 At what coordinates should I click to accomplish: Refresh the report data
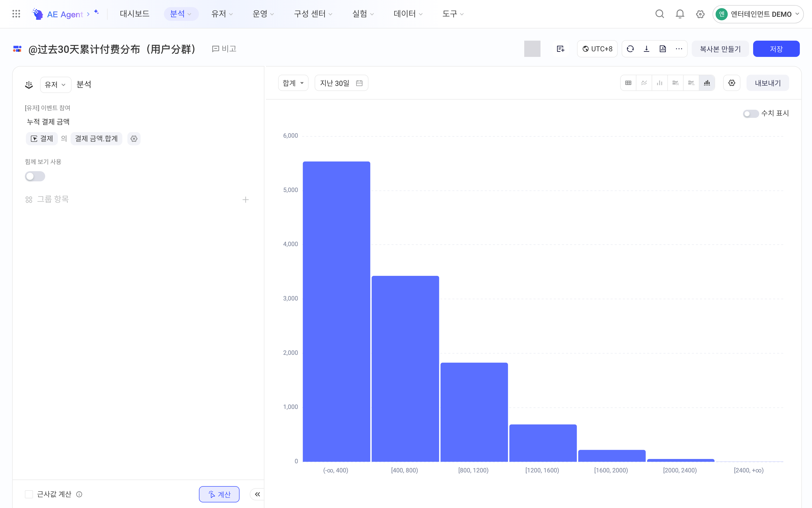(630, 49)
